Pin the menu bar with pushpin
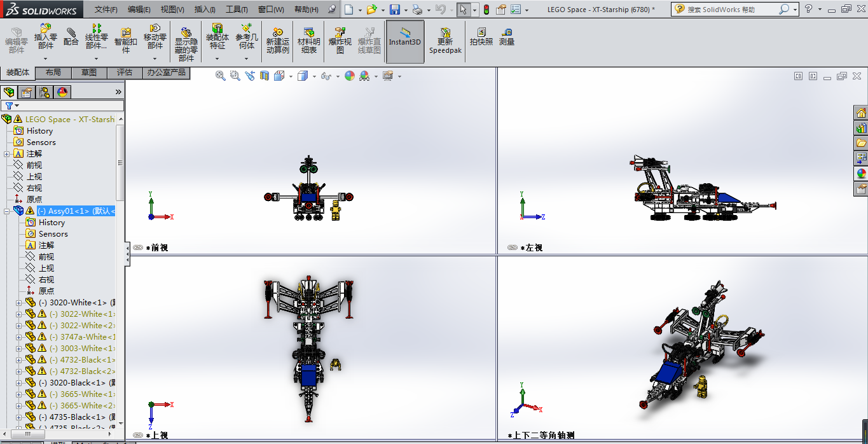868x444 pixels. coord(331,10)
